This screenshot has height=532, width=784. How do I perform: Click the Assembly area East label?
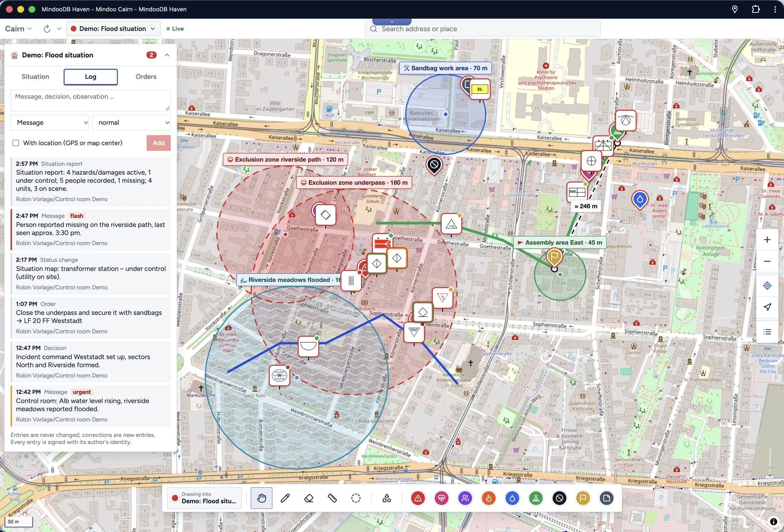560,243
